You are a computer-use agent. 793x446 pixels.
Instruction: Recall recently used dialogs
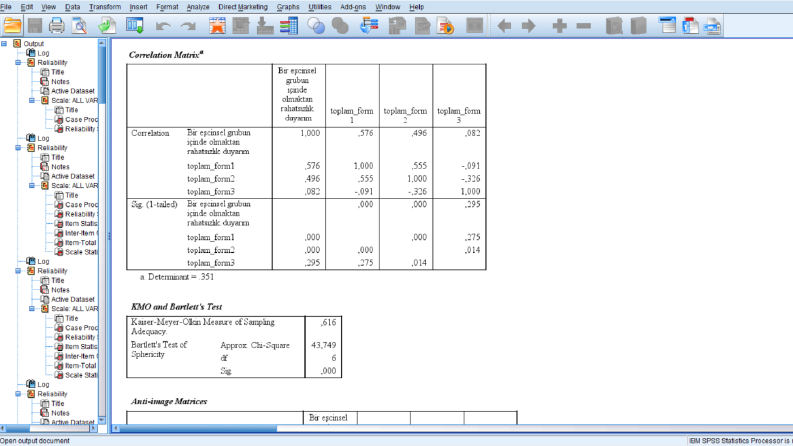(x=135, y=26)
